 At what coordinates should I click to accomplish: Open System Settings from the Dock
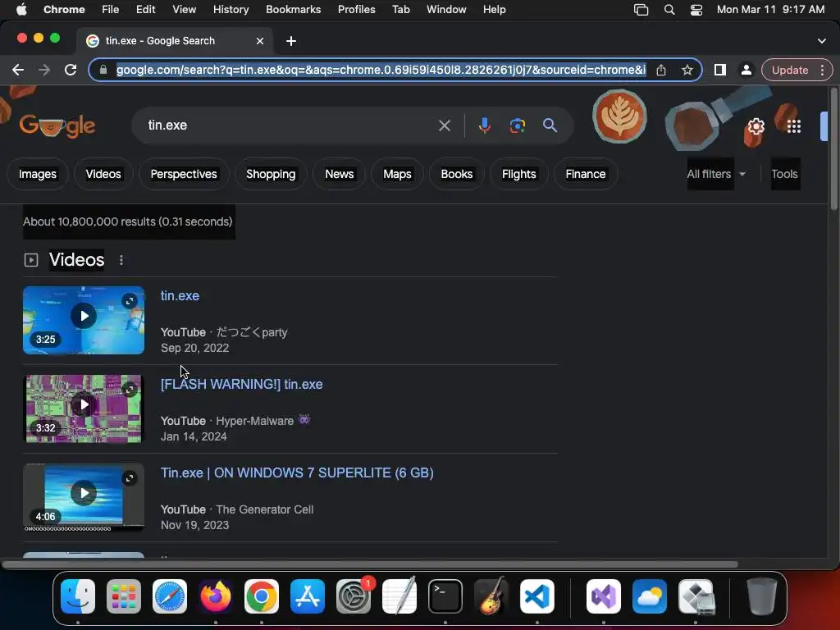coord(354,596)
